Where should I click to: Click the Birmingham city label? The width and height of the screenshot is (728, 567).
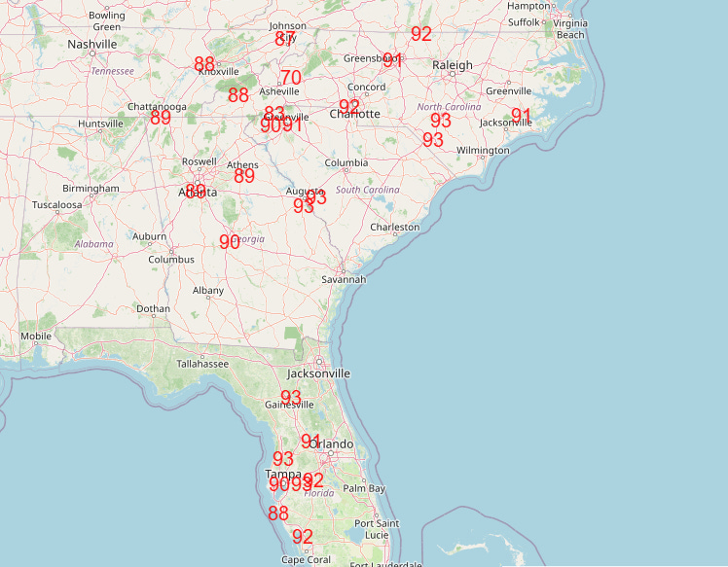coord(91,189)
